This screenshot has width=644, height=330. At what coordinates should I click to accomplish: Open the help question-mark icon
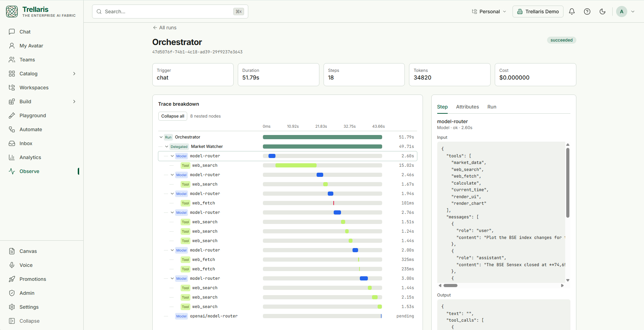coord(587,12)
